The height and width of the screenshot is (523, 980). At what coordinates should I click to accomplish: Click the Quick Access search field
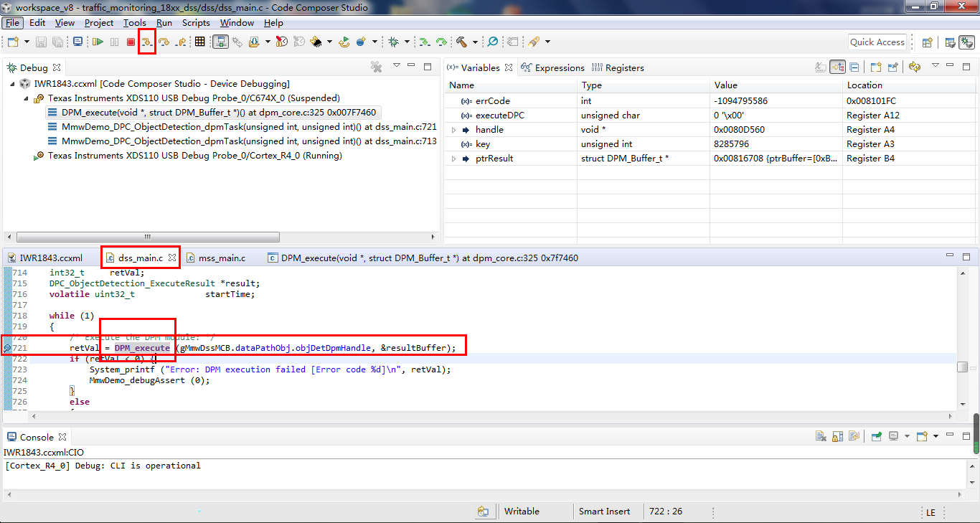[877, 42]
